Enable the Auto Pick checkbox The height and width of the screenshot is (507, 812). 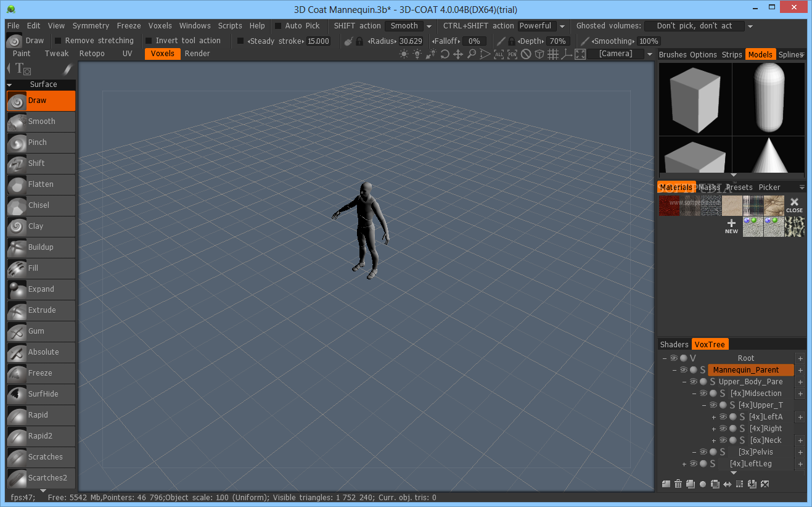click(x=278, y=26)
